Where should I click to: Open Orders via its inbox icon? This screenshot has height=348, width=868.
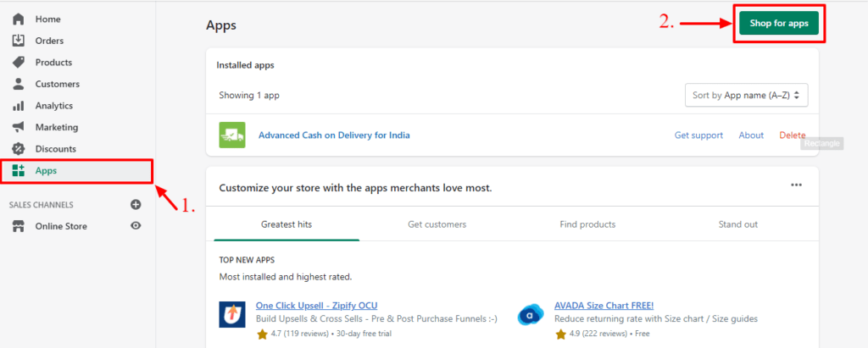pos(18,41)
